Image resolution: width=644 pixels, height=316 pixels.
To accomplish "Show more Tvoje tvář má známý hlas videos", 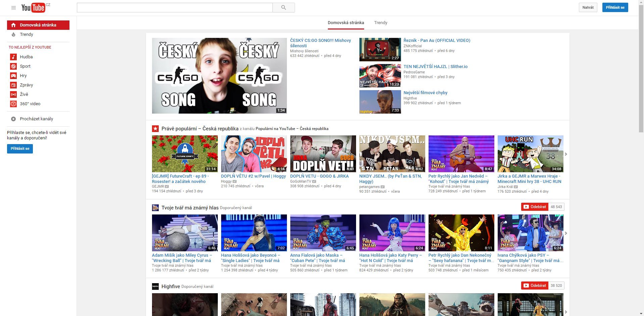I will click(565, 233).
